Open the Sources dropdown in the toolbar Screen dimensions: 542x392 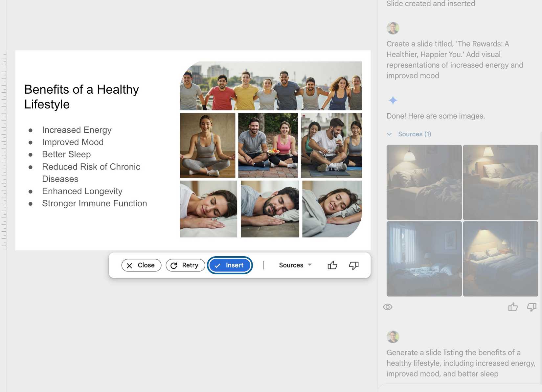(x=294, y=265)
